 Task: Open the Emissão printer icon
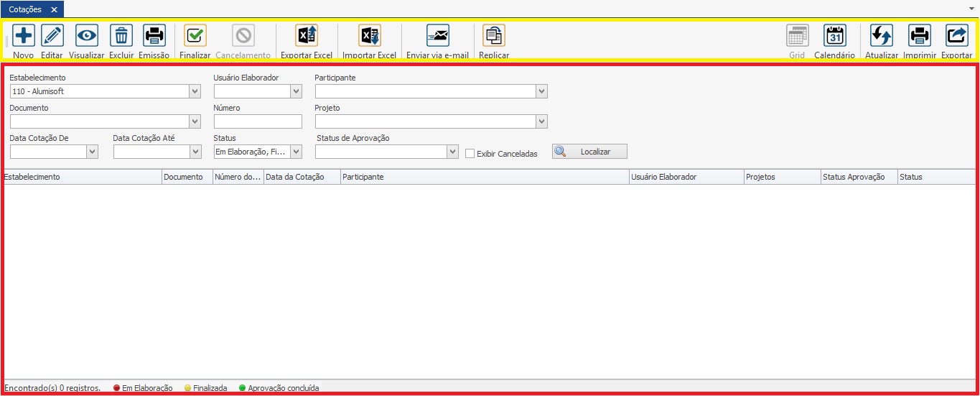(x=154, y=36)
